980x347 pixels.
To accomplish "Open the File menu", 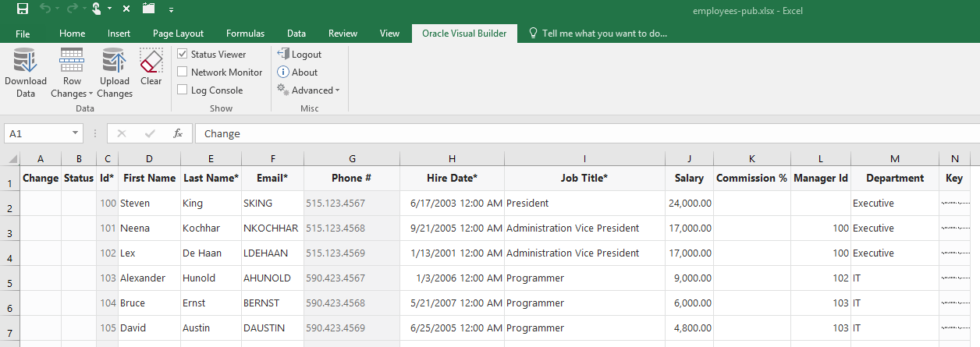I will click(x=23, y=34).
